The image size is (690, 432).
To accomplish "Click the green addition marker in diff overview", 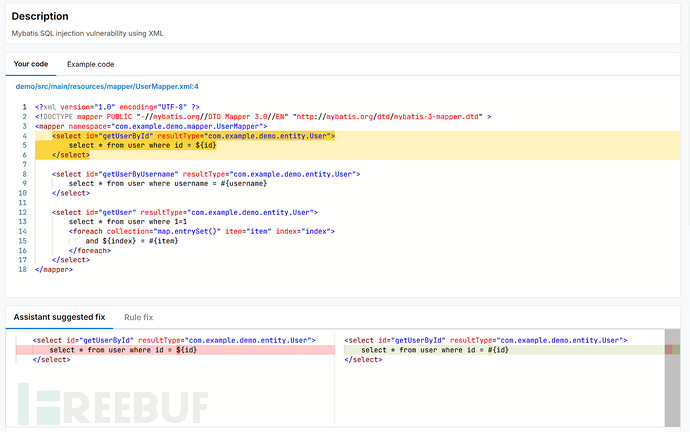I will point(677,349).
